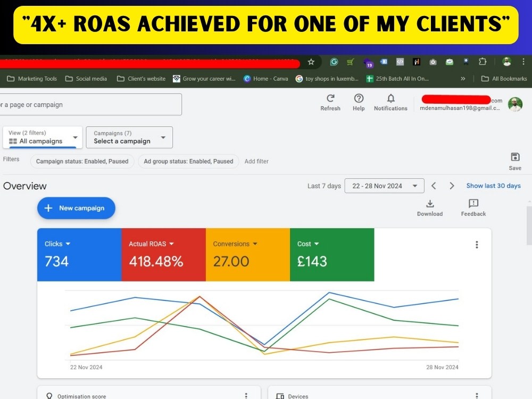Click the Overview heading
532x399 pixels.
coord(25,186)
